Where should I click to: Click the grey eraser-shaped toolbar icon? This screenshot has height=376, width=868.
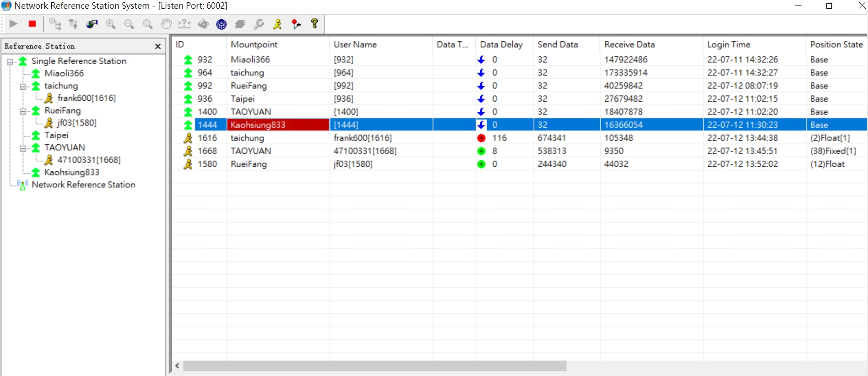[x=203, y=24]
